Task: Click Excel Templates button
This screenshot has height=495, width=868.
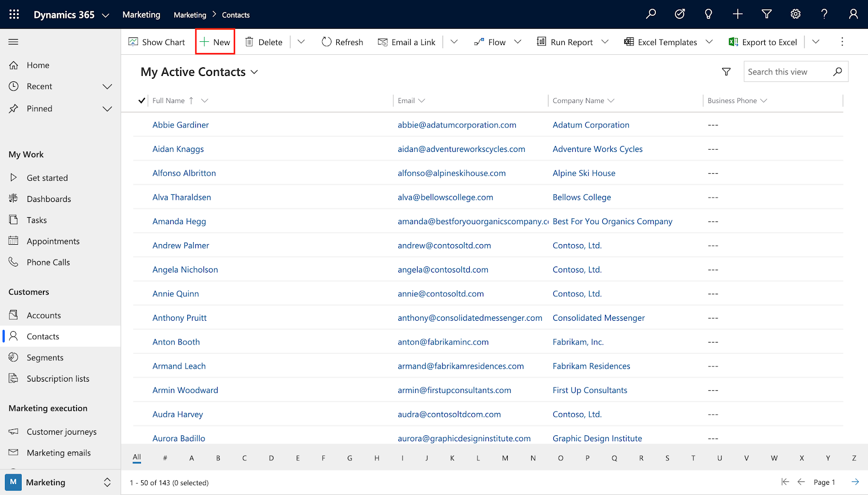Action: point(661,42)
